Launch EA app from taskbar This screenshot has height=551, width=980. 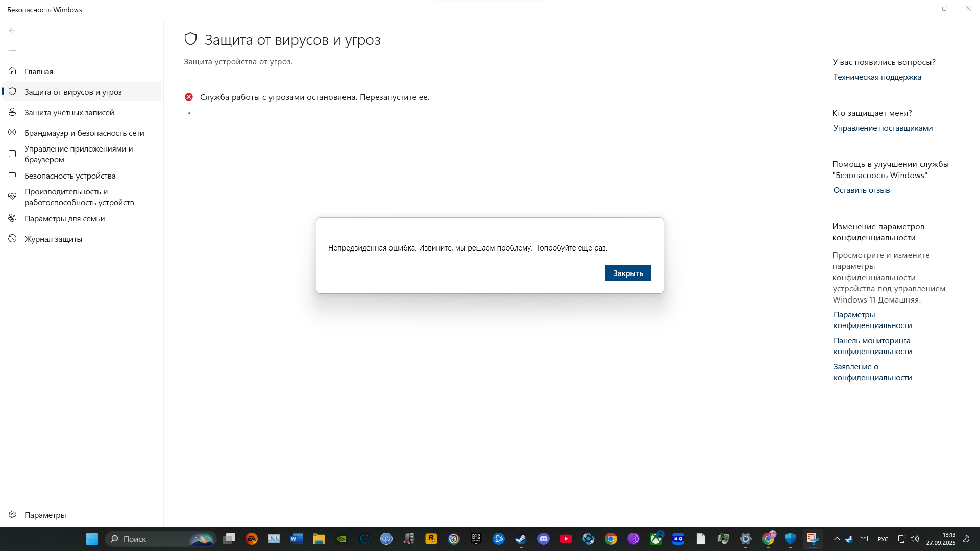(252, 539)
